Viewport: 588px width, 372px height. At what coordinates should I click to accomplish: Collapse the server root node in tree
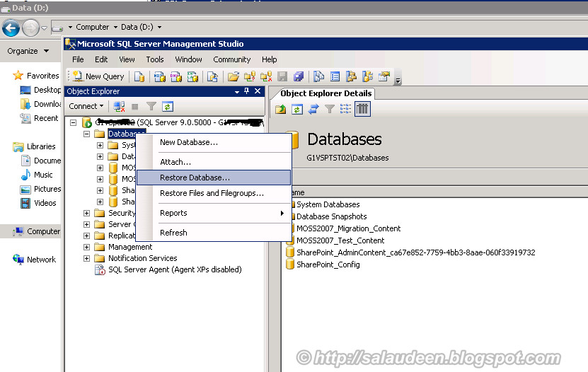74,122
